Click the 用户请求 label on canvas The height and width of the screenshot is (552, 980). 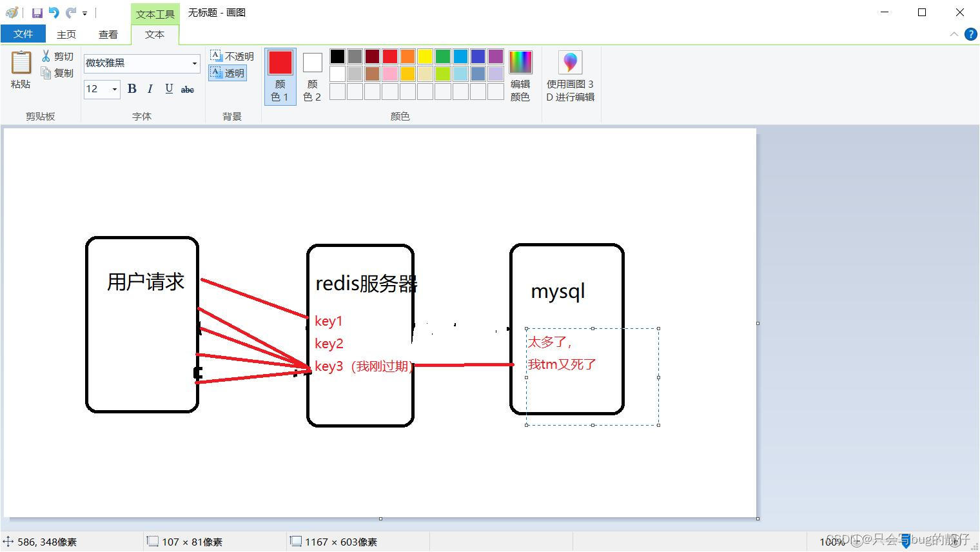click(146, 282)
